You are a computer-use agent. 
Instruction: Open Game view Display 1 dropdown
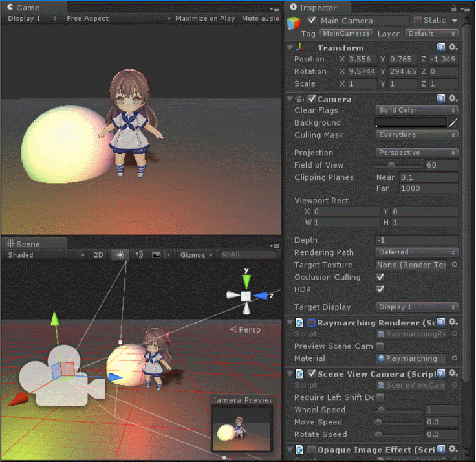click(32, 19)
